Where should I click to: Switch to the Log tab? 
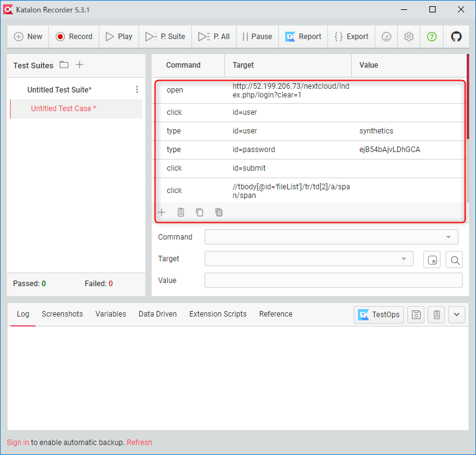pyautogui.click(x=23, y=314)
